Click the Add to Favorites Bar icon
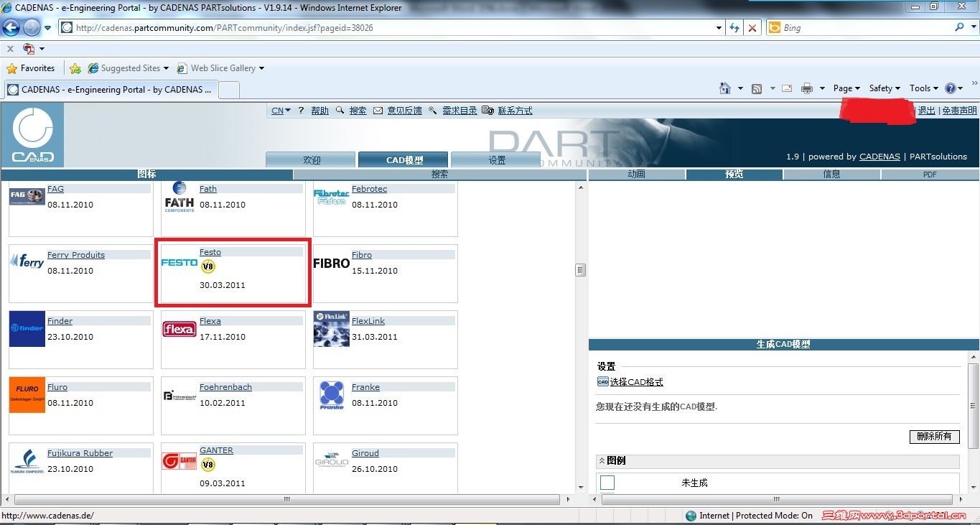The height and width of the screenshot is (525, 980). tap(75, 68)
